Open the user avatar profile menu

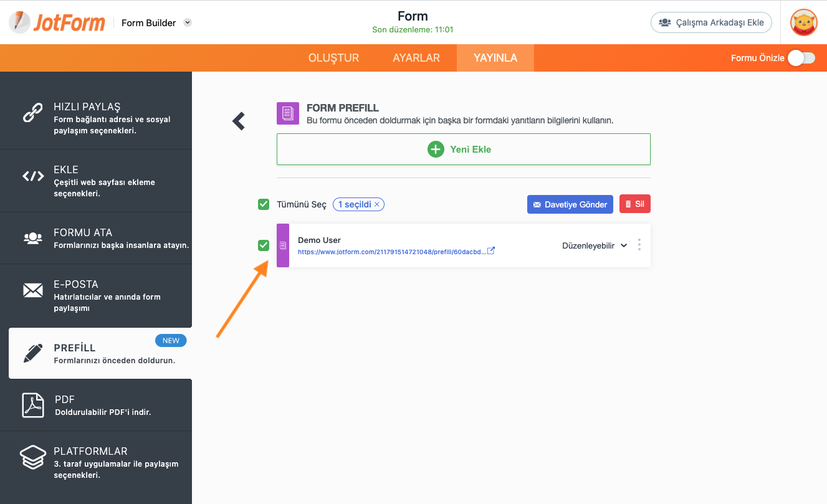click(x=804, y=22)
